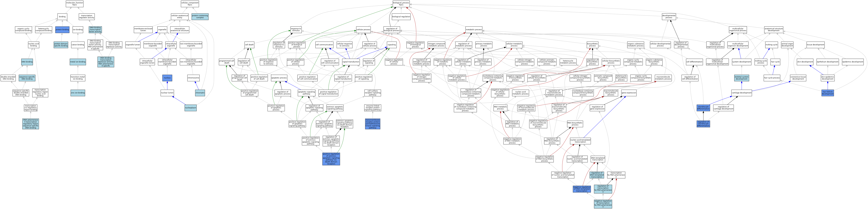Click 'intracellular anatomical structure' node
The height and width of the screenshot is (209, 868).
tap(180, 30)
